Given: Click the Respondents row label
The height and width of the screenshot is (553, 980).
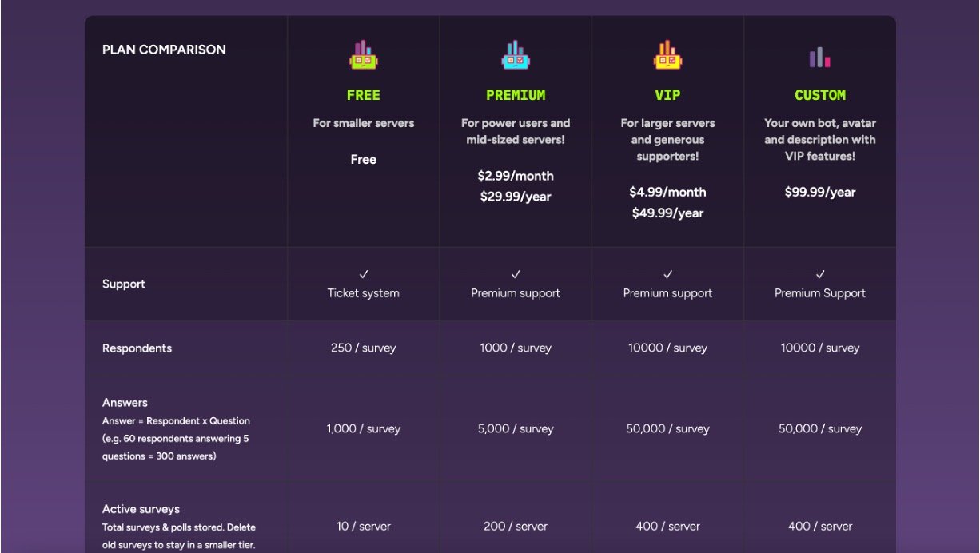Looking at the screenshot, I should coord(137,348).
